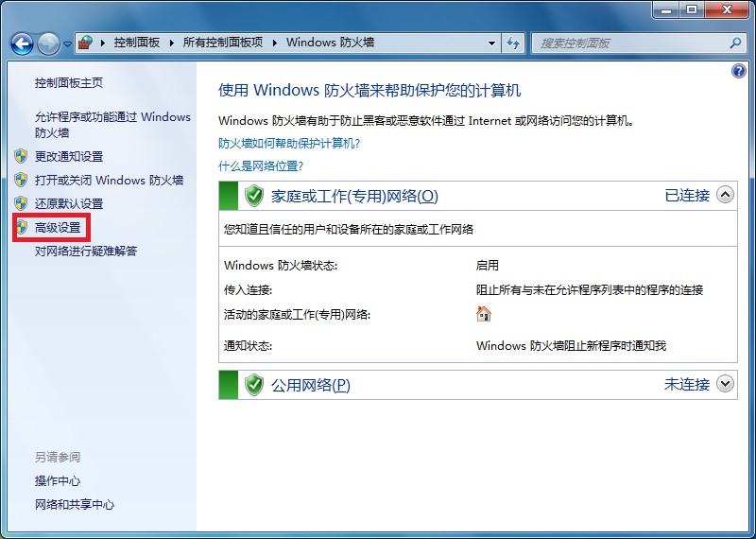Screen dimensions: 756x539
Task: Click Windows 防火墙阻止新程序时通知我 value
Action: [x=572, y=346]
